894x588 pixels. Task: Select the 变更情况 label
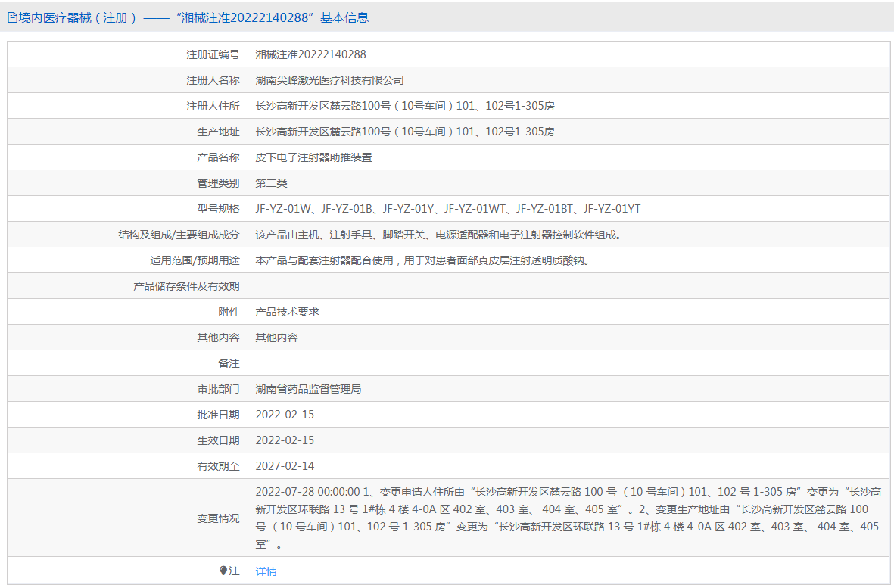point(218,518)
